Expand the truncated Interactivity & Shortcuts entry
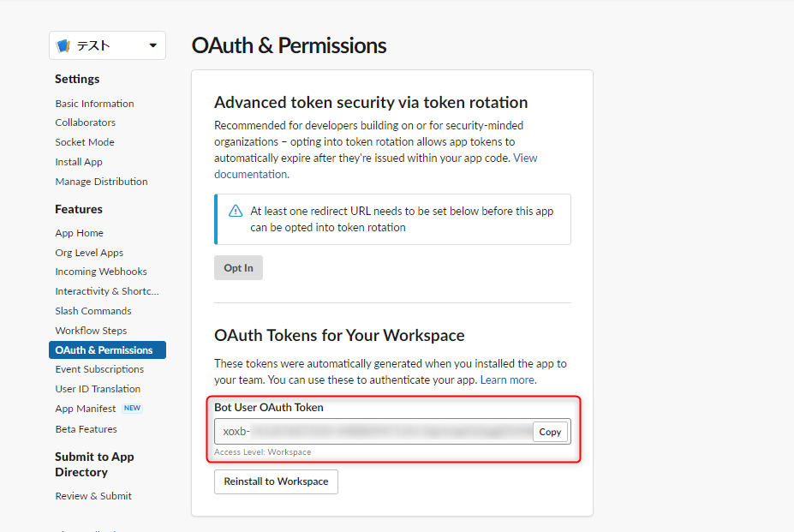794x532 pixels. coord(106,290)
